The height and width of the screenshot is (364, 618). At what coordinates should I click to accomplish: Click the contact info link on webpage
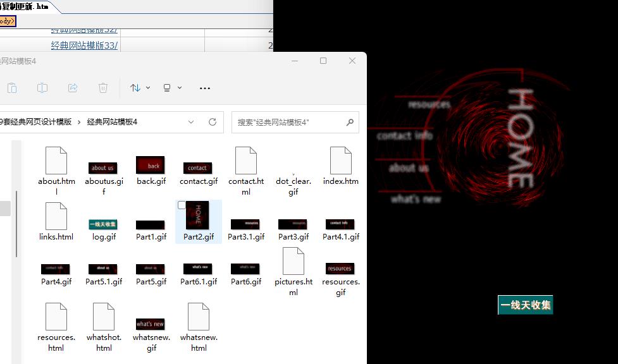point(404,136)
